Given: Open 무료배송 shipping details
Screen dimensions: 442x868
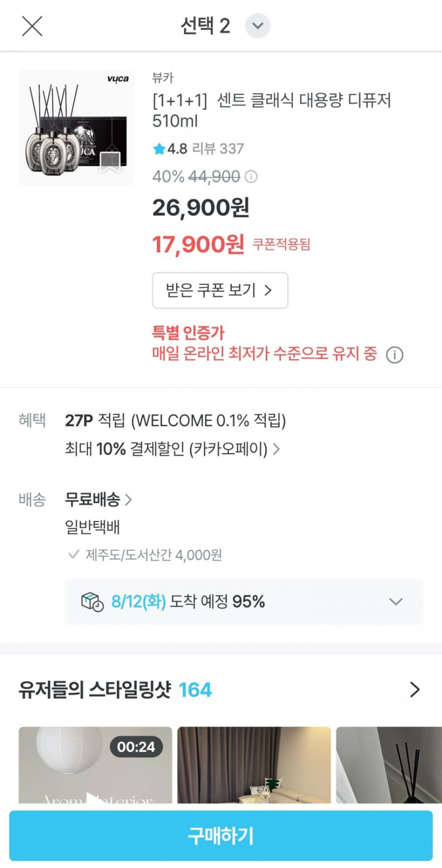Looking at the screenshot, I should [x=98, y=499].
